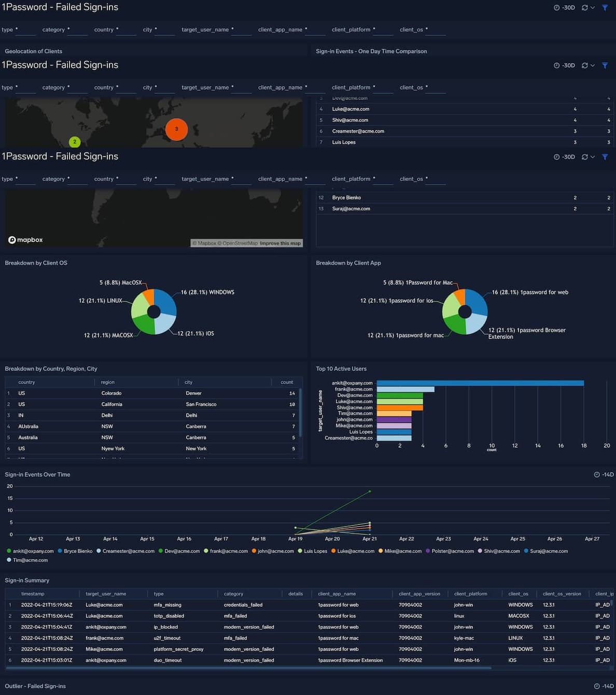Click the mfa_missing cell in Sign-in Summary

tap(167, 605)
